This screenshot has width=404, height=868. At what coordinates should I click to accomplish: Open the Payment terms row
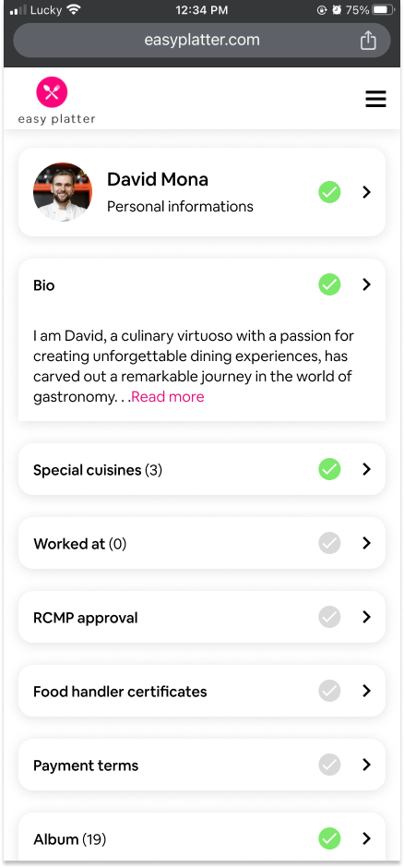tap(202, 765)
